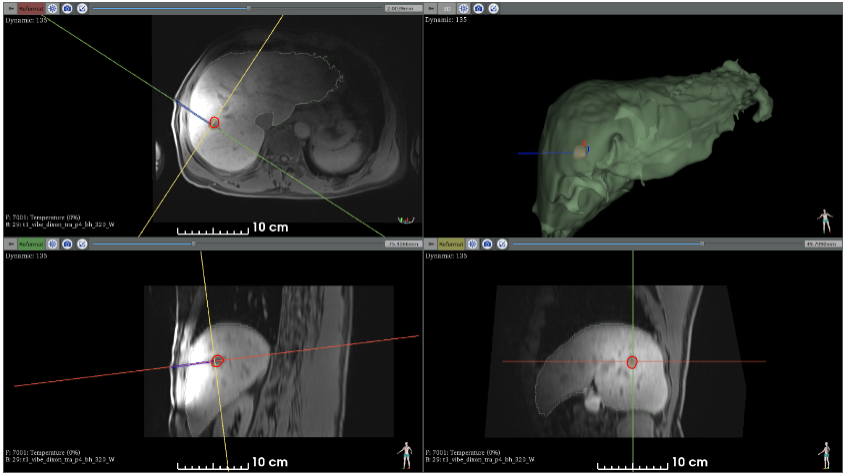The height and width of the screenshot is (474, 845).
Task: Expand the pin menu of the 3D view
Action: (x=431, y=8)
